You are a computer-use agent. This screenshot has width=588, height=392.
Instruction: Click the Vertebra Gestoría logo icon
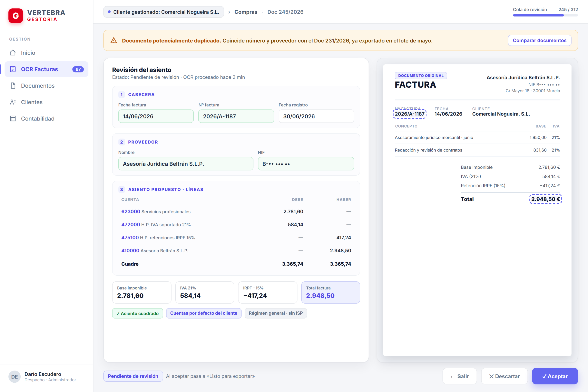(x=16, y=16)
